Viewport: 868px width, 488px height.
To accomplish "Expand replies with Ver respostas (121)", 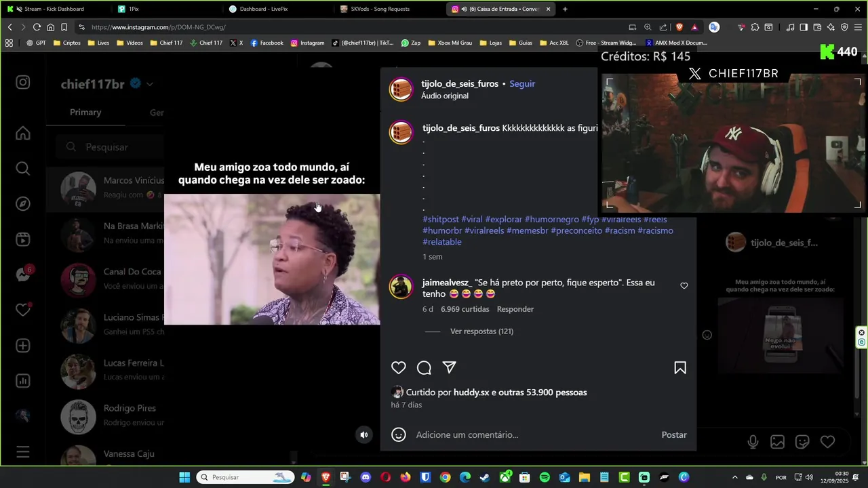I will point(481,331).
